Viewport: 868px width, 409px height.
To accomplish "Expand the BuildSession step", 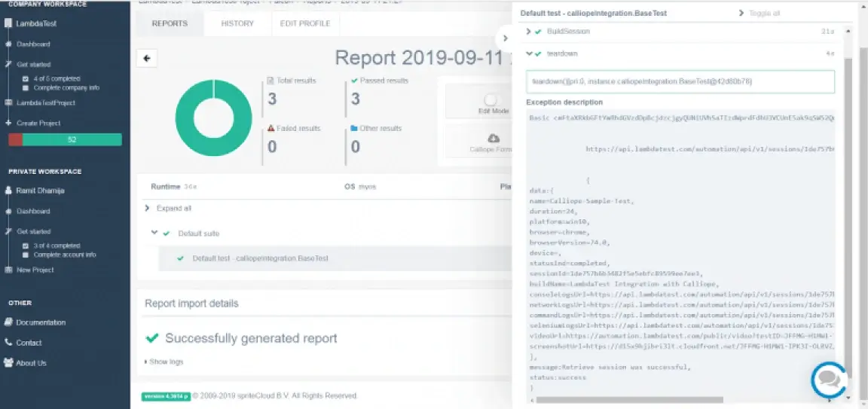I will pos(529,32).
